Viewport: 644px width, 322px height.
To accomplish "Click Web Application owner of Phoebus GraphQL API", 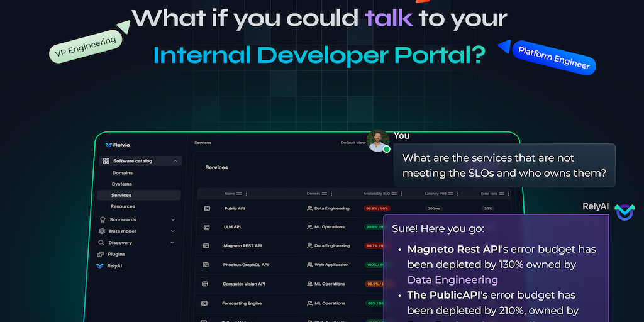I will (331, 265).
